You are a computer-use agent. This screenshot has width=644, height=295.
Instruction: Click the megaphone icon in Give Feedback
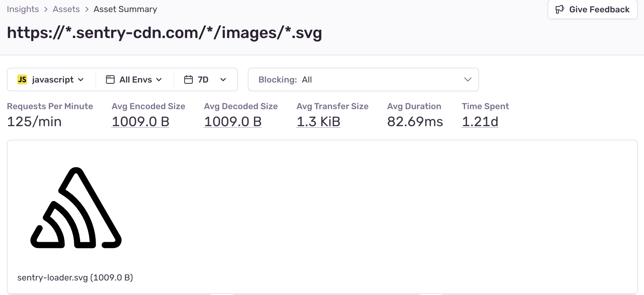click(x=560, y=10)
